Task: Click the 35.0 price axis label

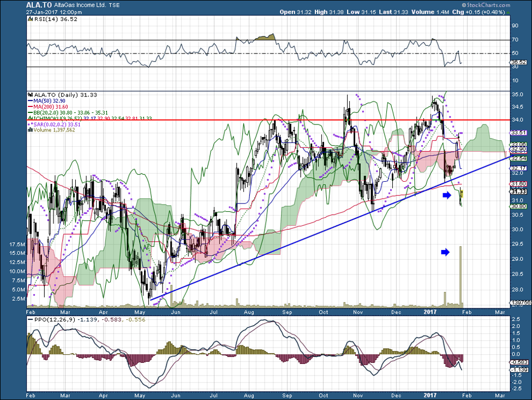Action: click(x=517, y=94)
